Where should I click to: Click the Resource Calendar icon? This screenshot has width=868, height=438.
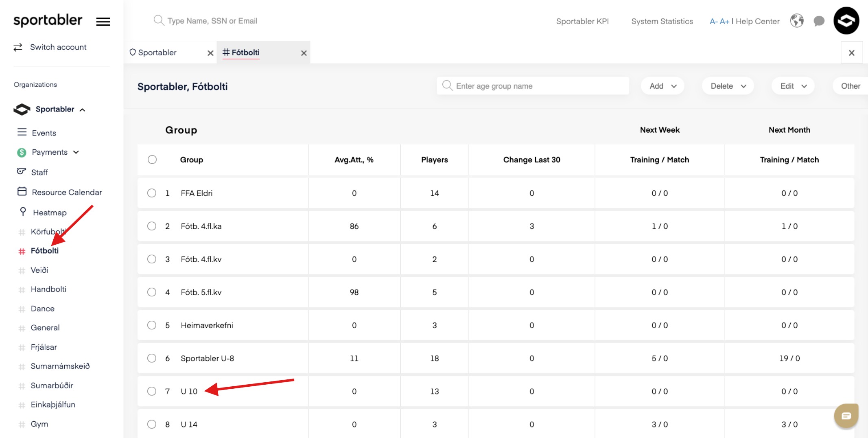pos(22,191)
